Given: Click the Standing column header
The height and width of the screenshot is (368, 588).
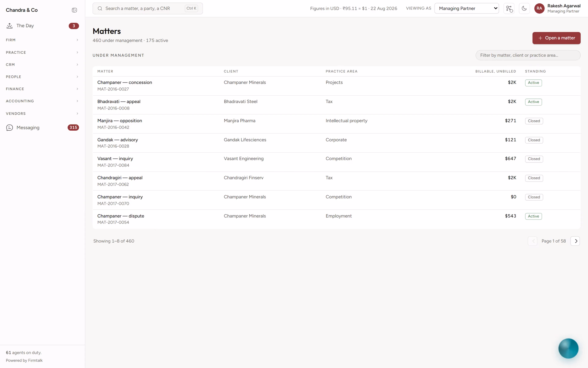Looking at the screenshot, I should (535, 71).
